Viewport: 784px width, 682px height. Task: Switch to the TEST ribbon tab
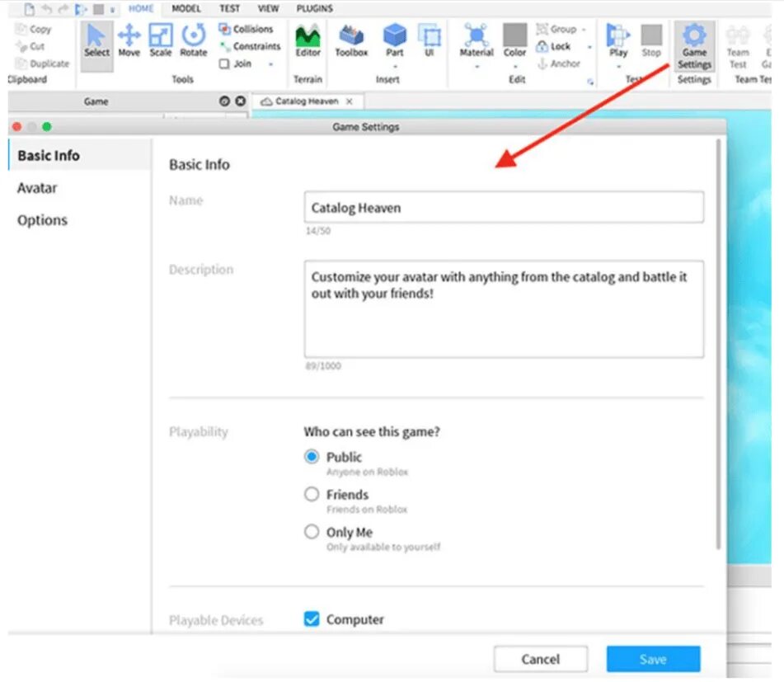coord(229,8)
